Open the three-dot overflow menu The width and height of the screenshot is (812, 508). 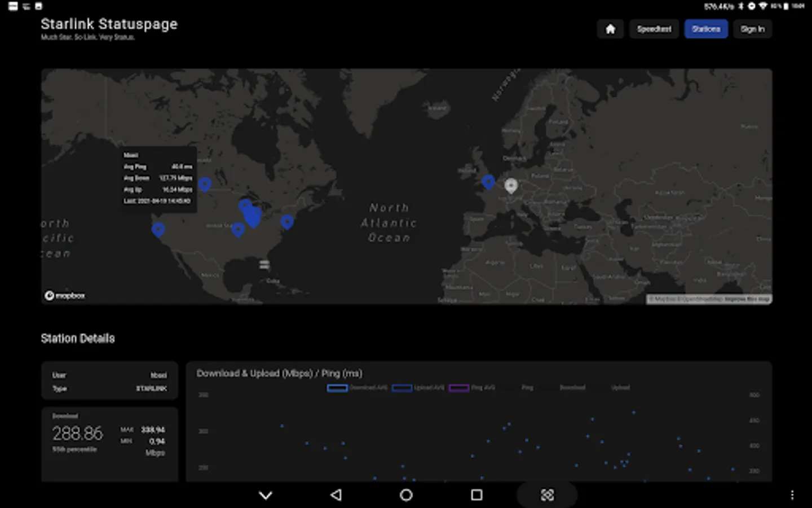792,495
